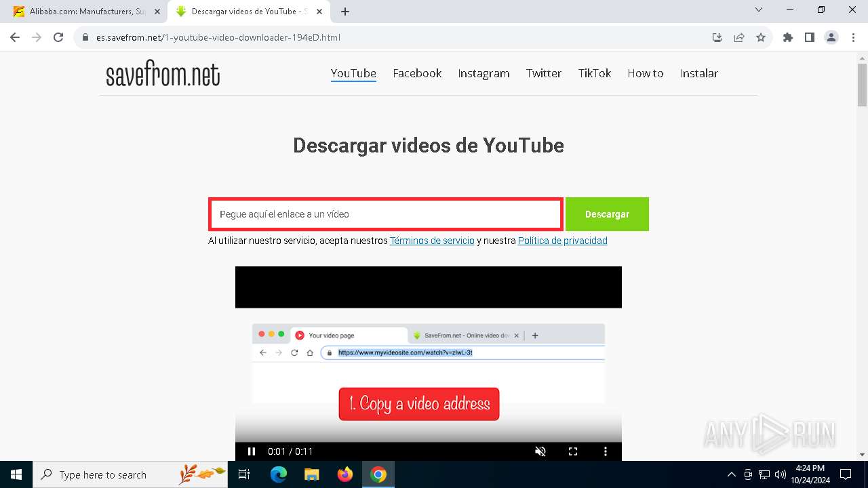This screenshot has width=868, height=488.
Task: Click the Chrome taskbar icon
Action: (x=378, y=474)
